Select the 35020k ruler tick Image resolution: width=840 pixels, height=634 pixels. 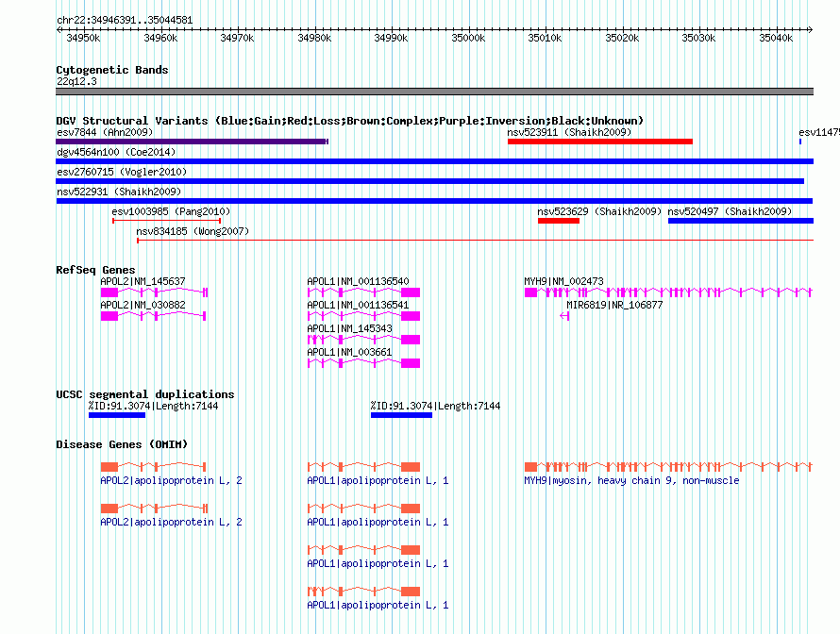pyautogui.click(x=622, y=38)
